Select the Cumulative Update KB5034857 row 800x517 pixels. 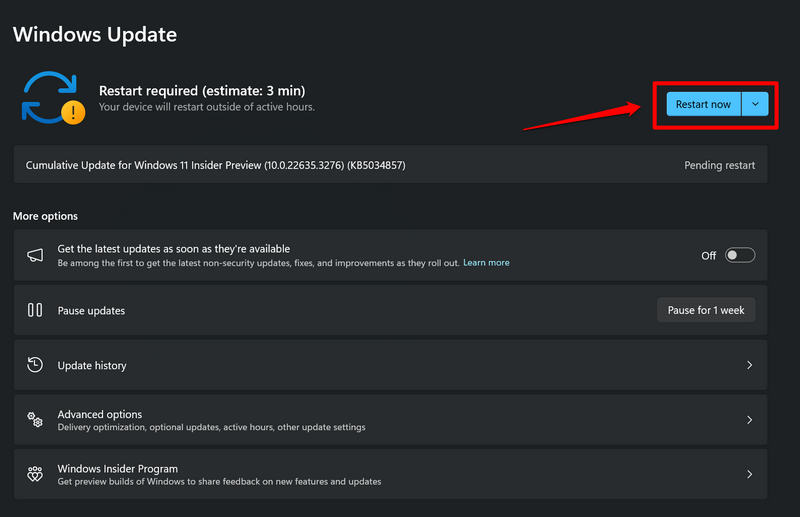click(215, 165)
